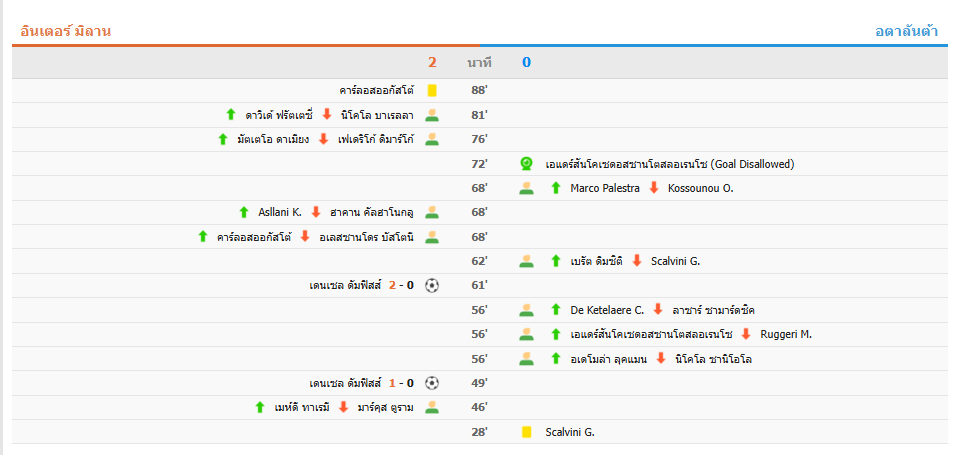This screenshot has height=455, width=956.
Task: Click player name มัตเตโอ ดาเมียง
Action: pyautogui.click(x=274, y=140)
